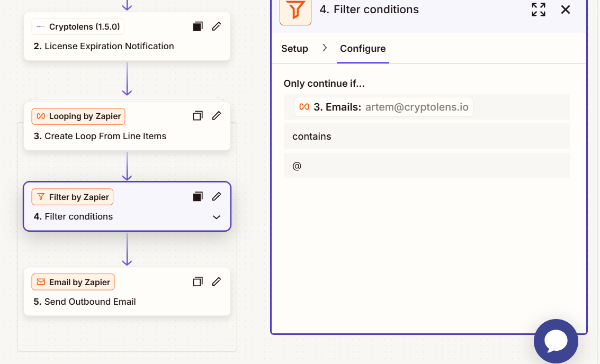Click the orange Filter icon in panel header

click(x=295, y=10)
